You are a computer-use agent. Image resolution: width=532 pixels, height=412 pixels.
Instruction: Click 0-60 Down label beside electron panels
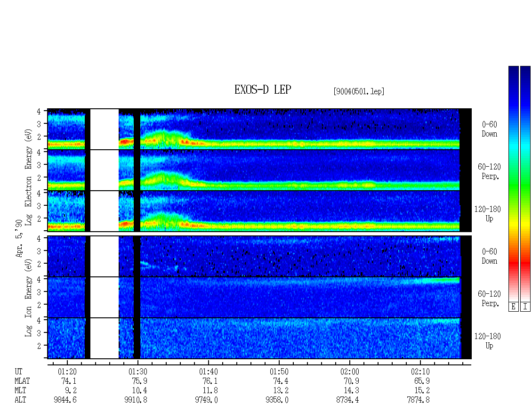pyautogui.click(x=489, y=129)
